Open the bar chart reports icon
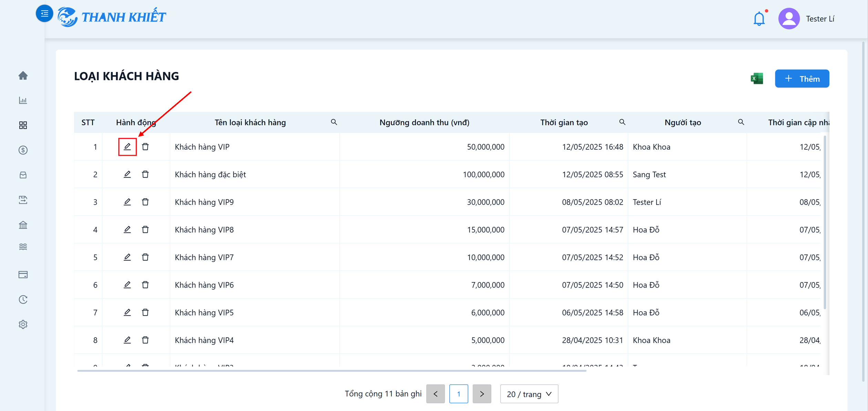This screenshot has height=411, width=868. click(23, 100)
